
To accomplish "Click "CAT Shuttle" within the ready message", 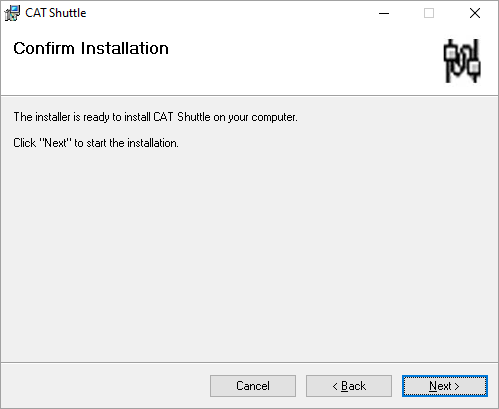I will [182, 117].
